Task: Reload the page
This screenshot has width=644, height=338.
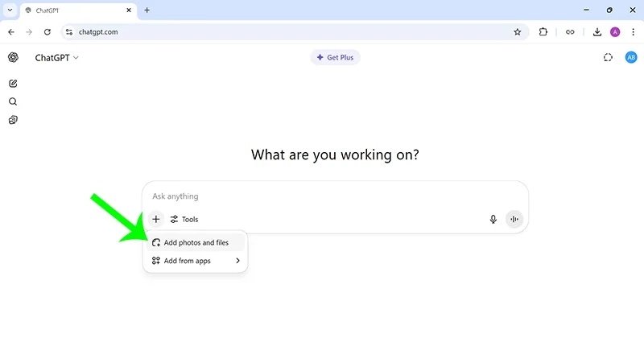Action: pos(47,32)
